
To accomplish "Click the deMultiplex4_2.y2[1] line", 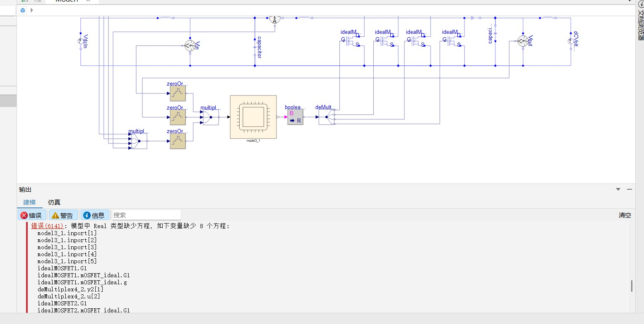I will 70,289.
